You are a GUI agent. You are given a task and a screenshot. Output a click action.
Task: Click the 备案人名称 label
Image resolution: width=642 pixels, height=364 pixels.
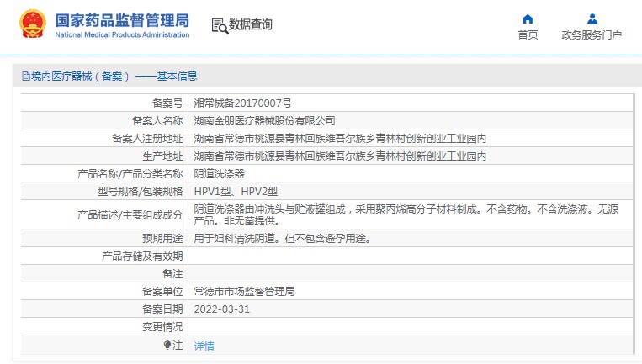click(x=157, y=121)
